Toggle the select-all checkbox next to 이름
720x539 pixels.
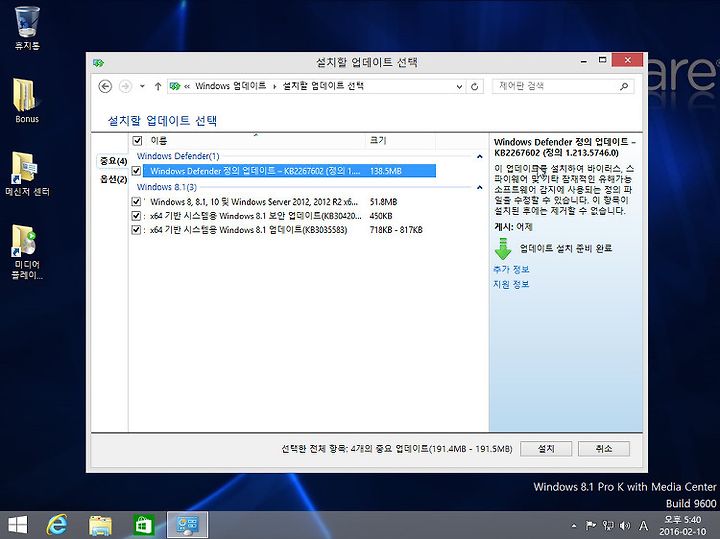point(137,140)
